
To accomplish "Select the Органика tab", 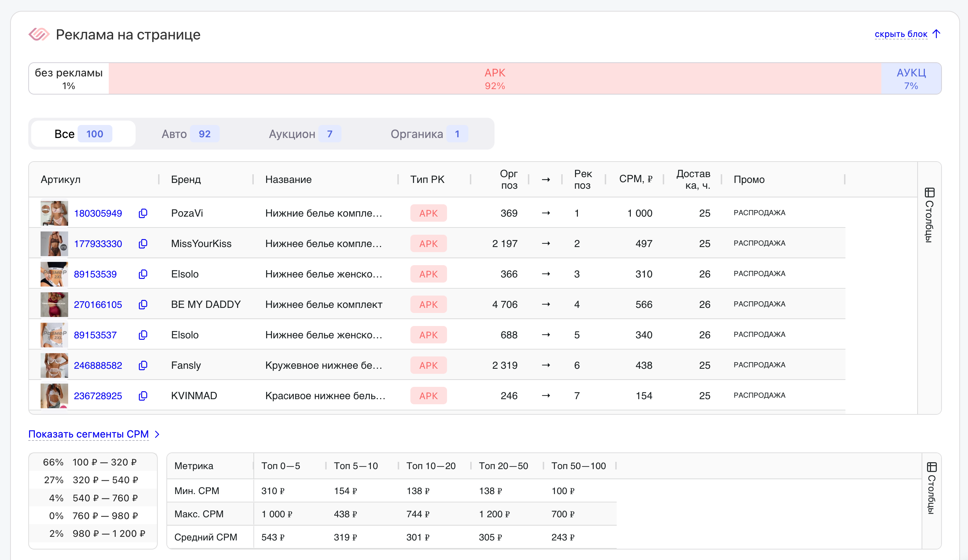I will tap(428, 134).
